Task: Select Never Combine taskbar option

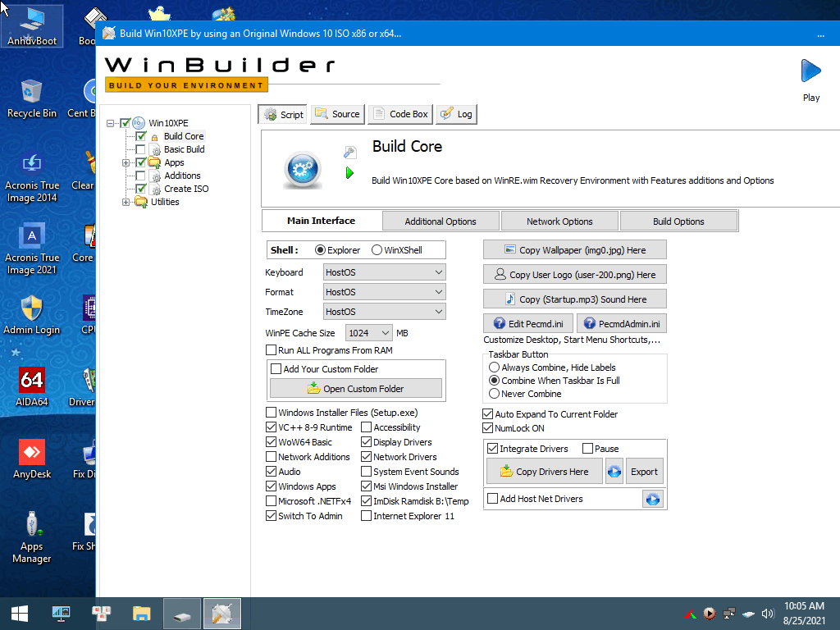Action: [x=495, y=394]
